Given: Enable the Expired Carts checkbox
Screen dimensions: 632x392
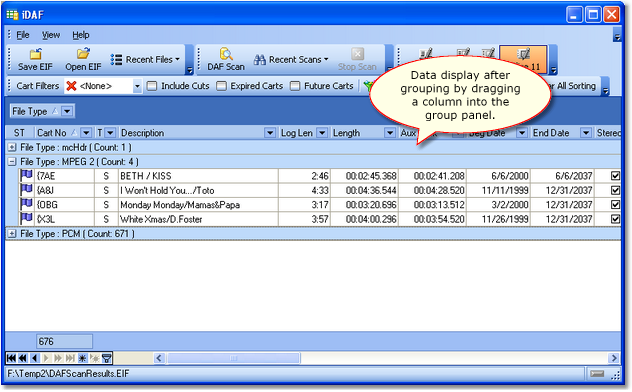Looking at the screenshot, I should click(x=221, y=86).
